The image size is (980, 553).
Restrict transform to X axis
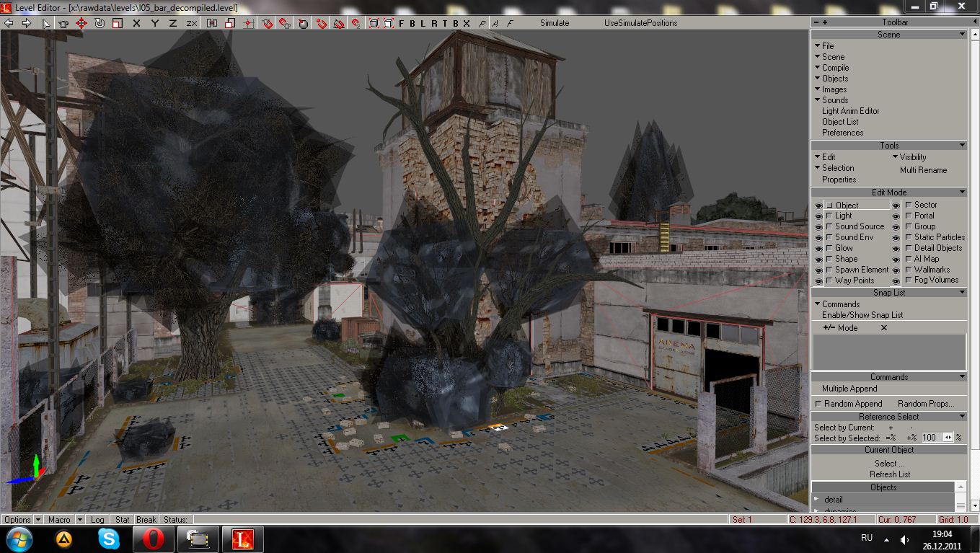pos(137,23)
